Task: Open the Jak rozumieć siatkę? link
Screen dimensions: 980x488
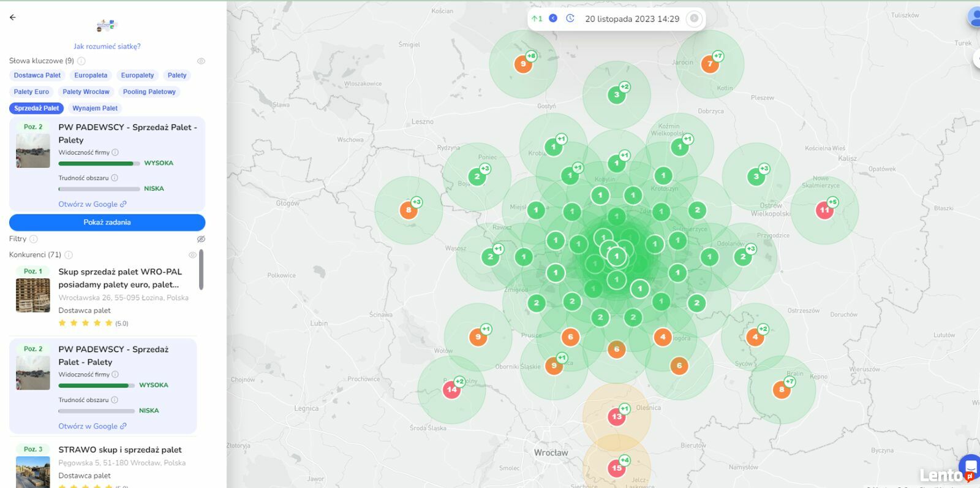Action: coord(107,46)
